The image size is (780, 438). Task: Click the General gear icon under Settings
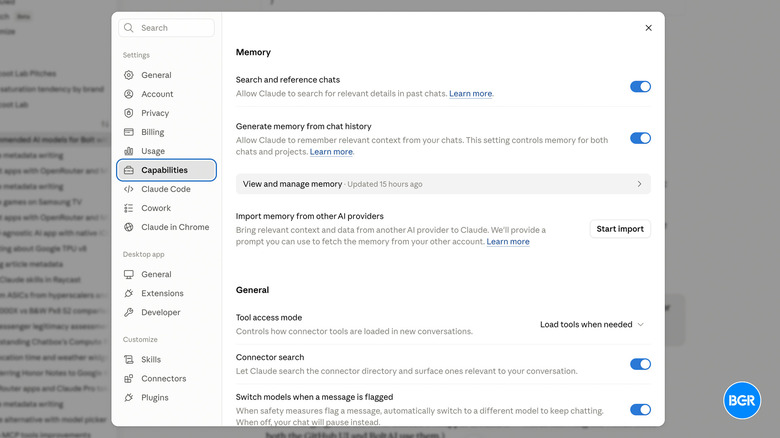(x=129, y=75)
